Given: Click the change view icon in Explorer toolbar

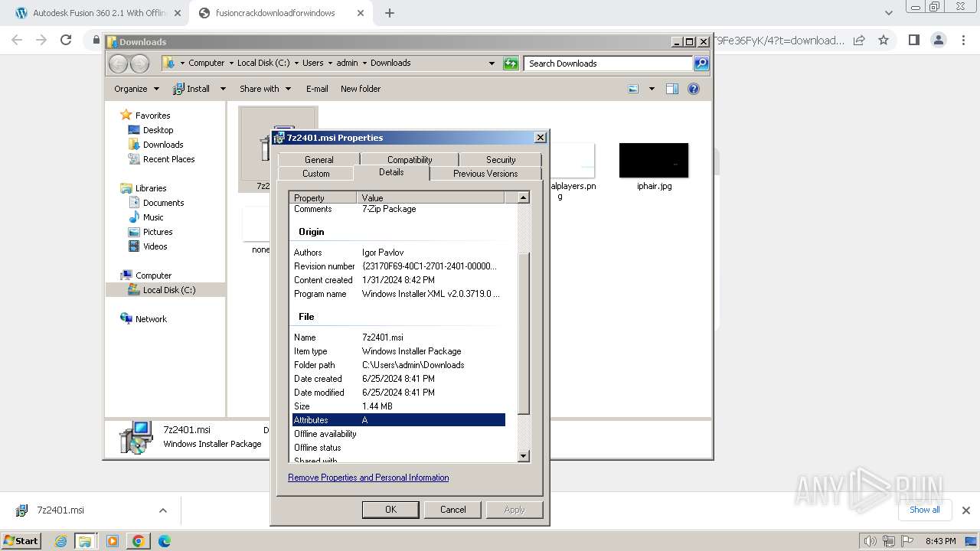Looking at the screenshot, I should coord(633,89).
